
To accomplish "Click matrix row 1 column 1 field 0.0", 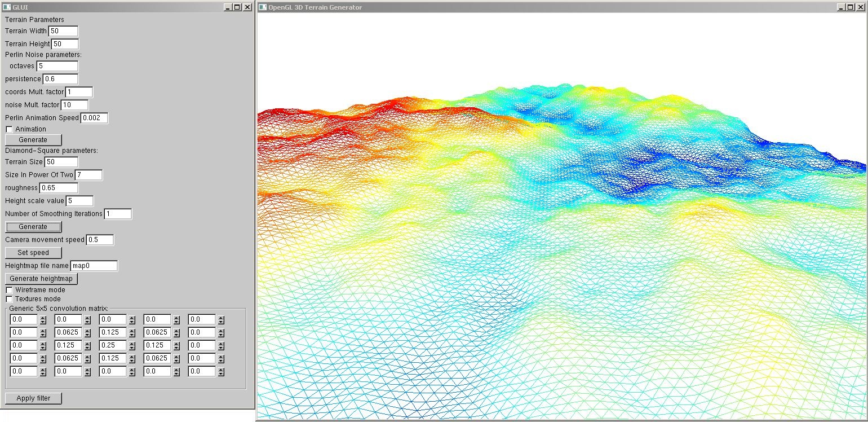I will point(24,319).
